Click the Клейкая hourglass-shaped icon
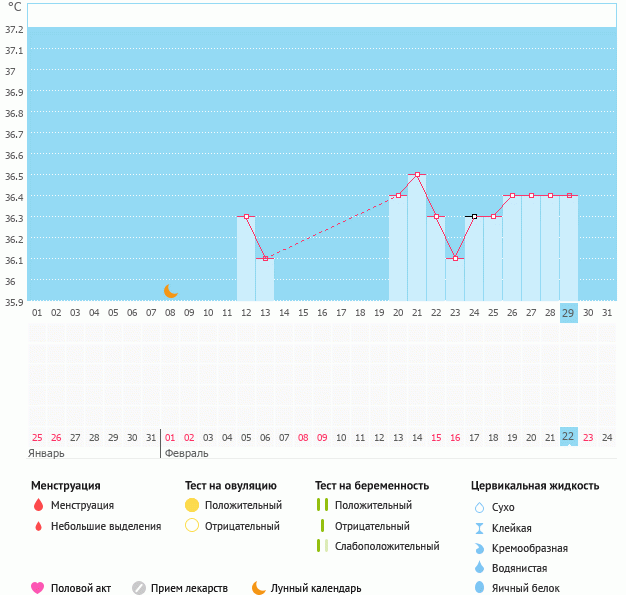 (x=480, y=528)
